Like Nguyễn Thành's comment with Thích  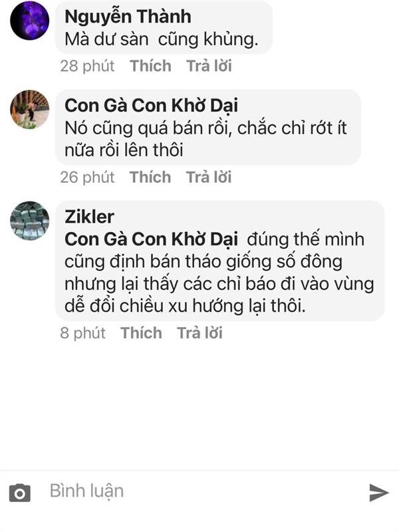click(x=150, y=66)
